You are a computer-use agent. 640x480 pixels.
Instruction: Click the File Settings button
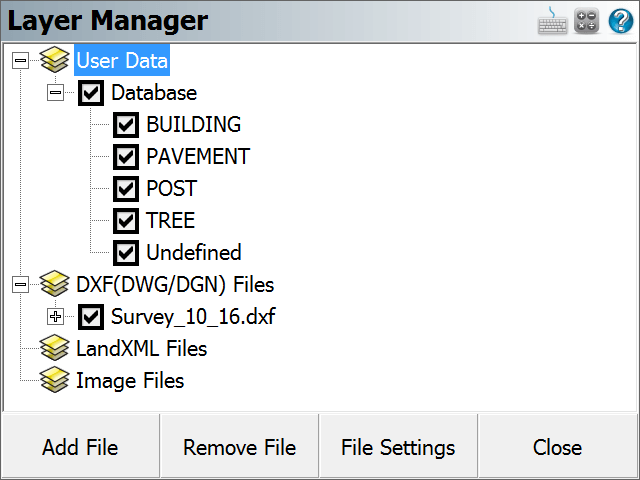(x=398, y=447)
